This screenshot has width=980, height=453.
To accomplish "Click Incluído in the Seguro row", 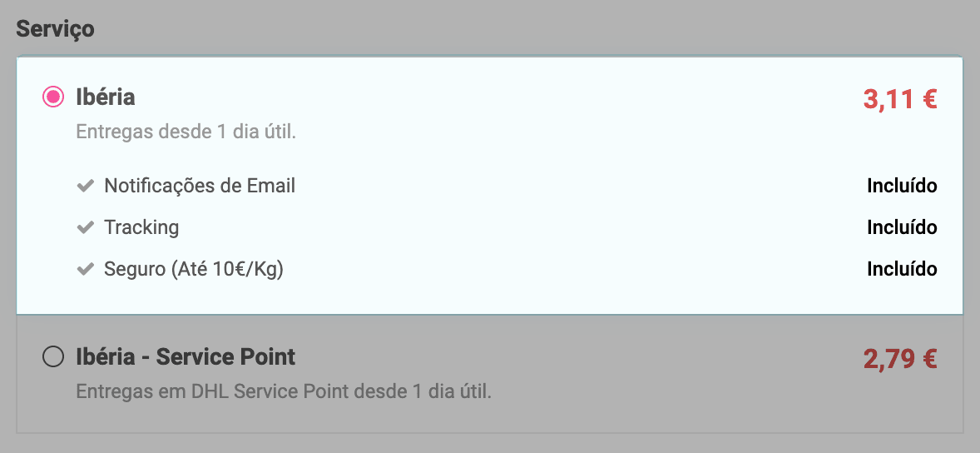I will [x=902, y=269].
